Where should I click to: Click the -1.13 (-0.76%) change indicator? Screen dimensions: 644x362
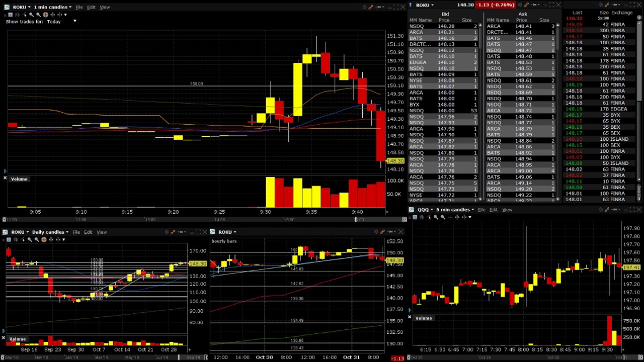(496, 5)
